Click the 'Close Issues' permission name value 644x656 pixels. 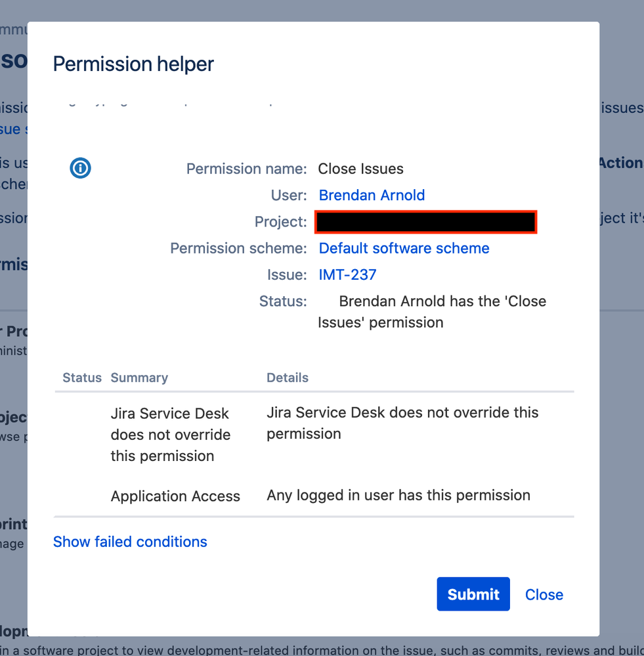(360, 169)
